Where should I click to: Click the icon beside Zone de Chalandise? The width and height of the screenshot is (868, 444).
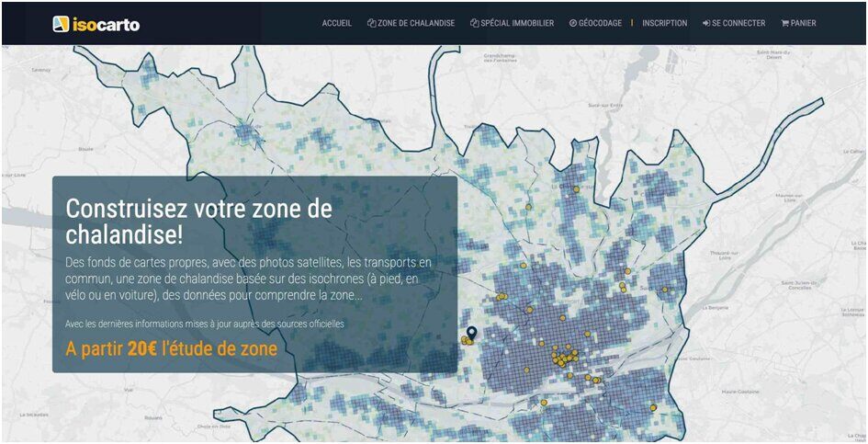pyautogui.click(x=371, y=24)
